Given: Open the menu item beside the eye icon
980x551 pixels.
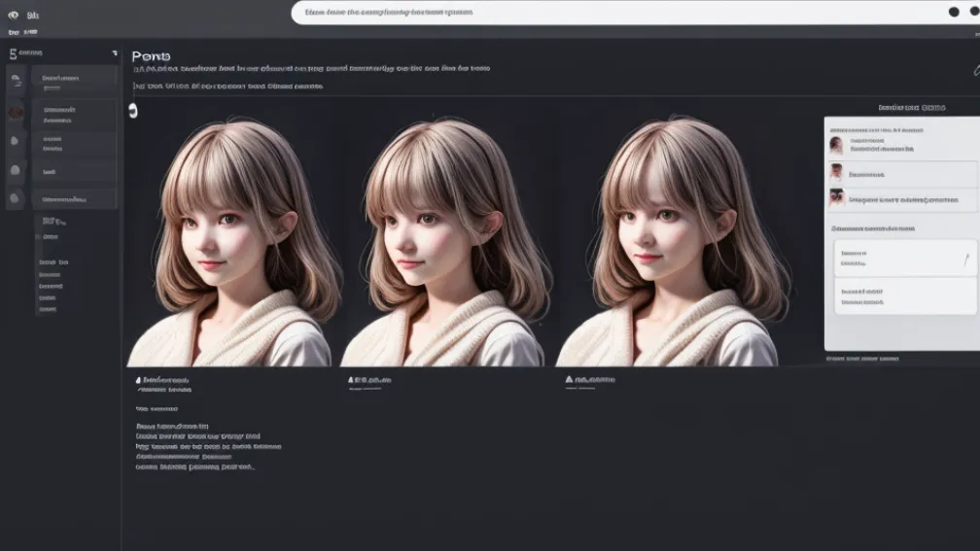Looking at the screenshot, I should (x=34, y=16).
